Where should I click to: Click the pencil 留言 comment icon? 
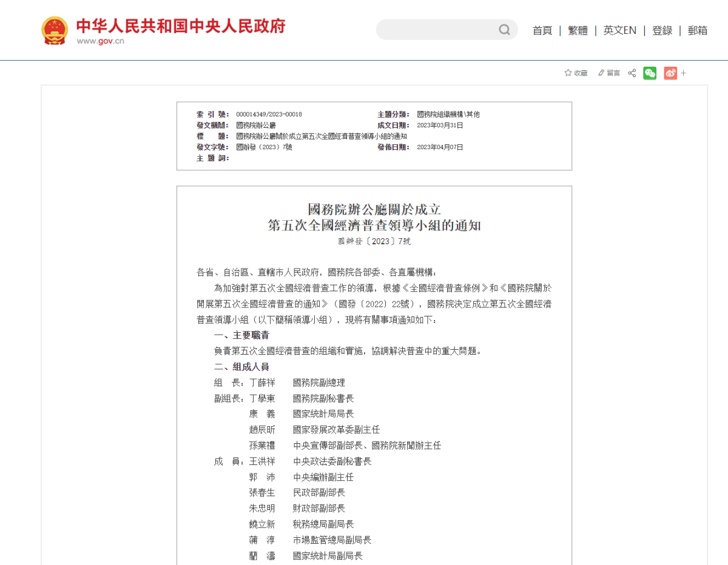(x=601, y=73)
